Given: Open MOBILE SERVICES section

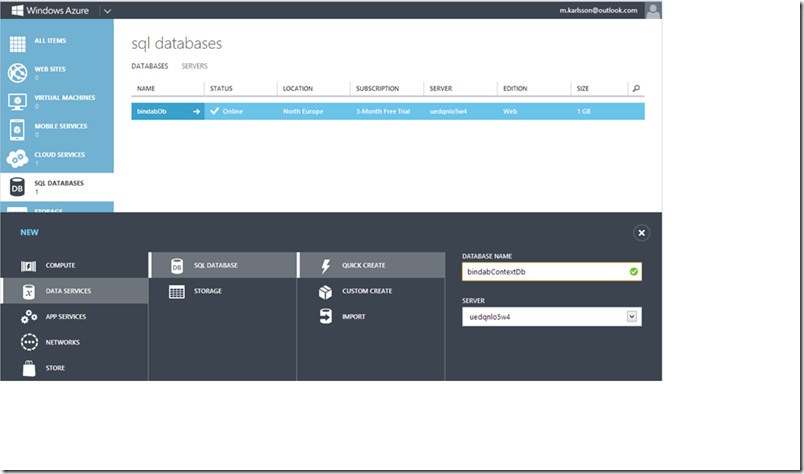Looking at the screenshot, I should coord(61,126).
